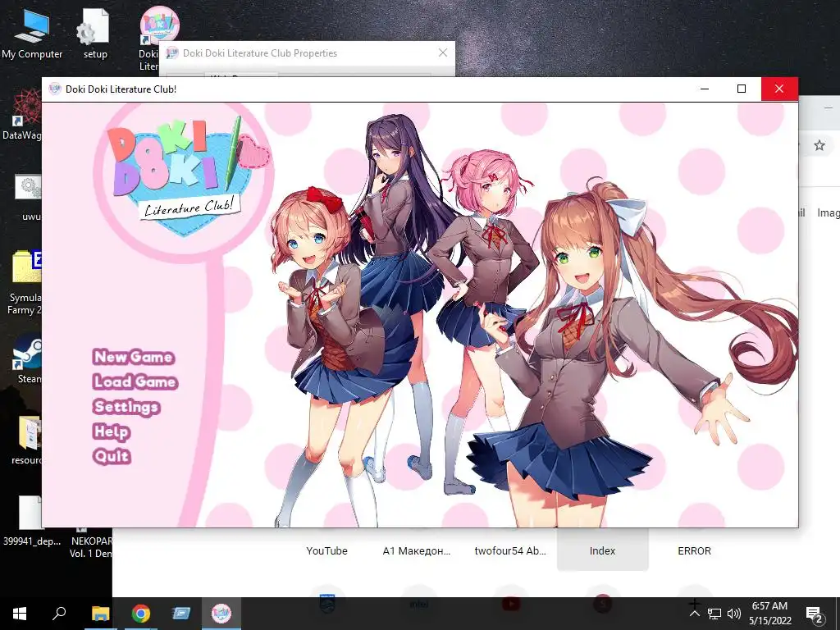Open the Symulator Farmy folder icon

coord(24,283)
